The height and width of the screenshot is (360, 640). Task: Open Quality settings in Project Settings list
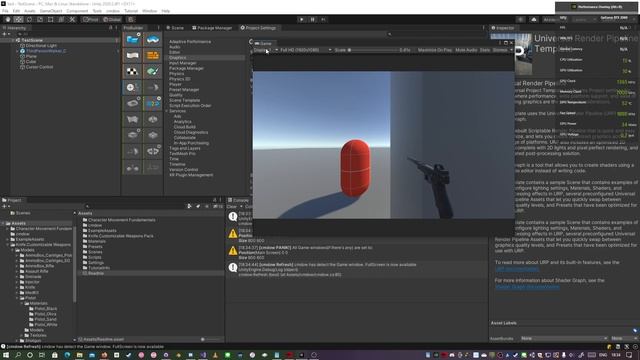coord(176,95)
